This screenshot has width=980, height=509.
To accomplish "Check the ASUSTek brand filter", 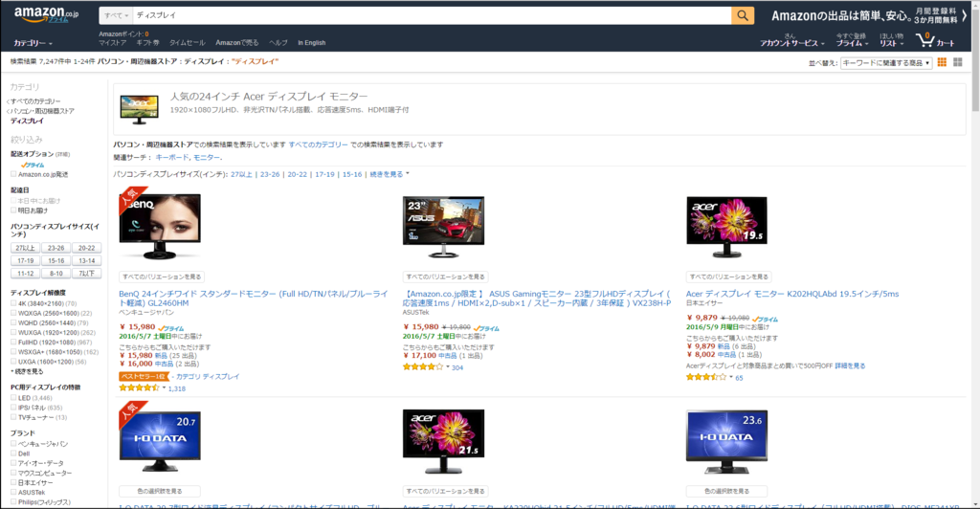I will [x=13, y=492].
